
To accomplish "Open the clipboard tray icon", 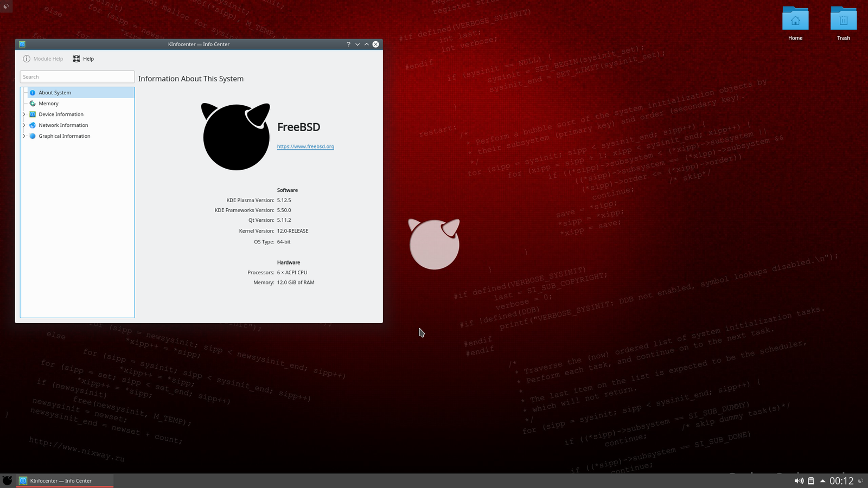I will (x=811, y=481).
